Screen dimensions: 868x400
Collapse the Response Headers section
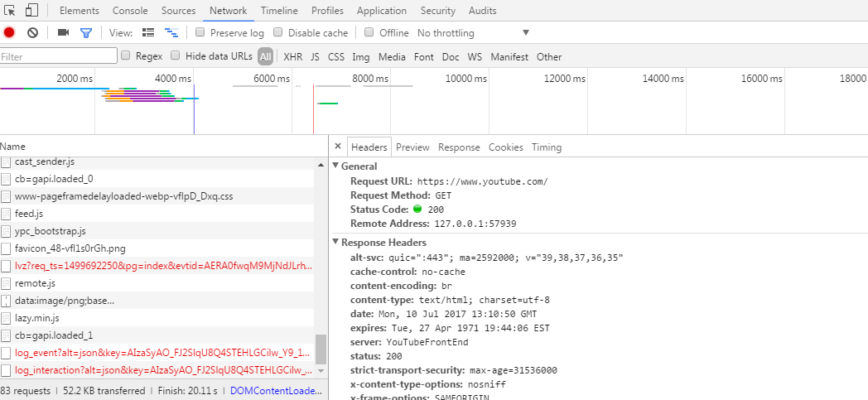[x=335, y=243]
